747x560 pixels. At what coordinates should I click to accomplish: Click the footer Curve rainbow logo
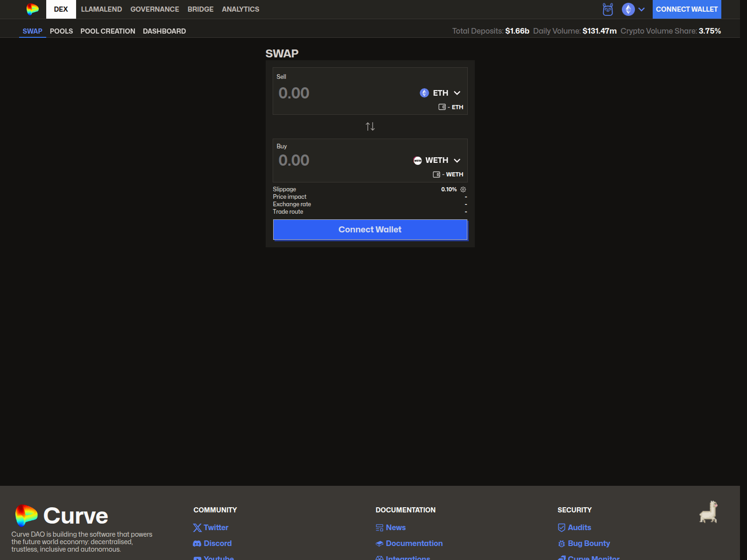26,516
